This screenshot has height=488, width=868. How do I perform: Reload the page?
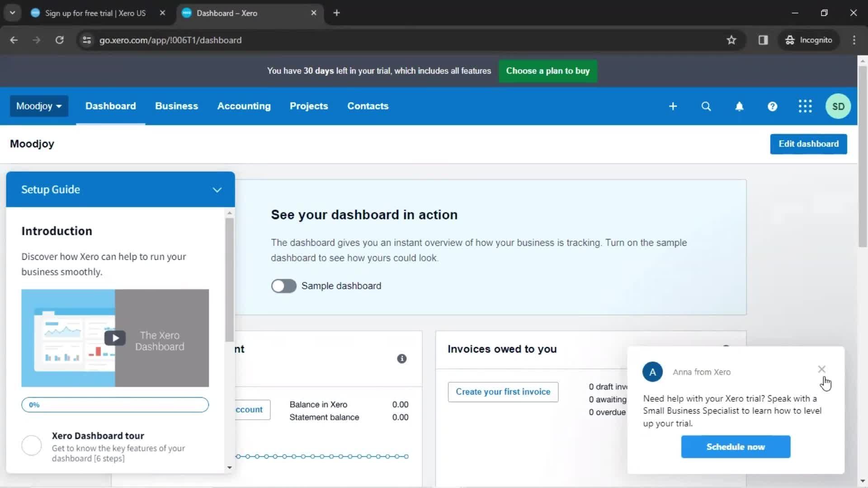coord(59,40)
